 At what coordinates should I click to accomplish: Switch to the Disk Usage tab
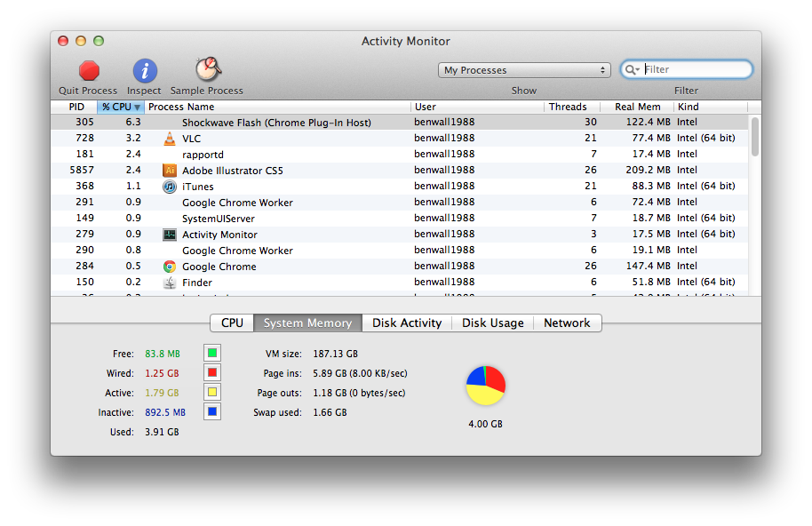pyautogui.click(x=492, y=323)
